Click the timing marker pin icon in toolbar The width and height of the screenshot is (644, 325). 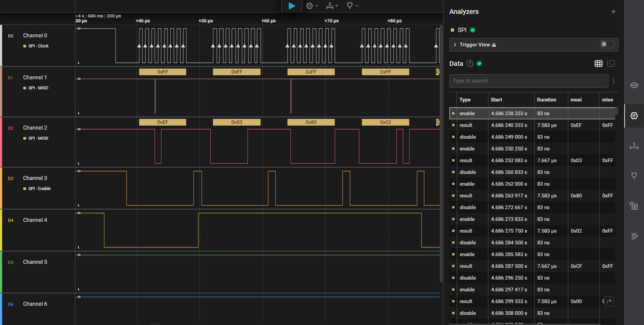(x=349, y=6)
